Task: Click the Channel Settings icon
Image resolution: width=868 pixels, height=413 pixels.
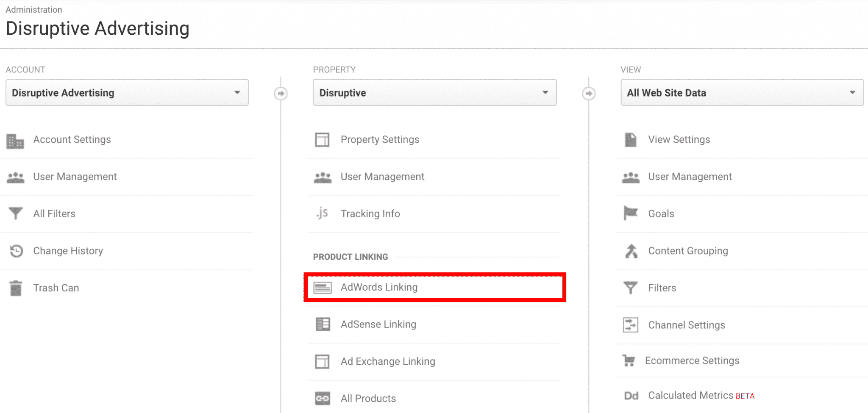Action: tap(631, 325)
